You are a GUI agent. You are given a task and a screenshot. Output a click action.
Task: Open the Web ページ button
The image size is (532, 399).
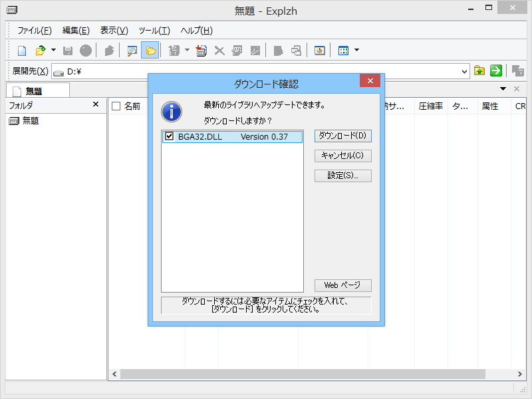(x=342, y=285)
